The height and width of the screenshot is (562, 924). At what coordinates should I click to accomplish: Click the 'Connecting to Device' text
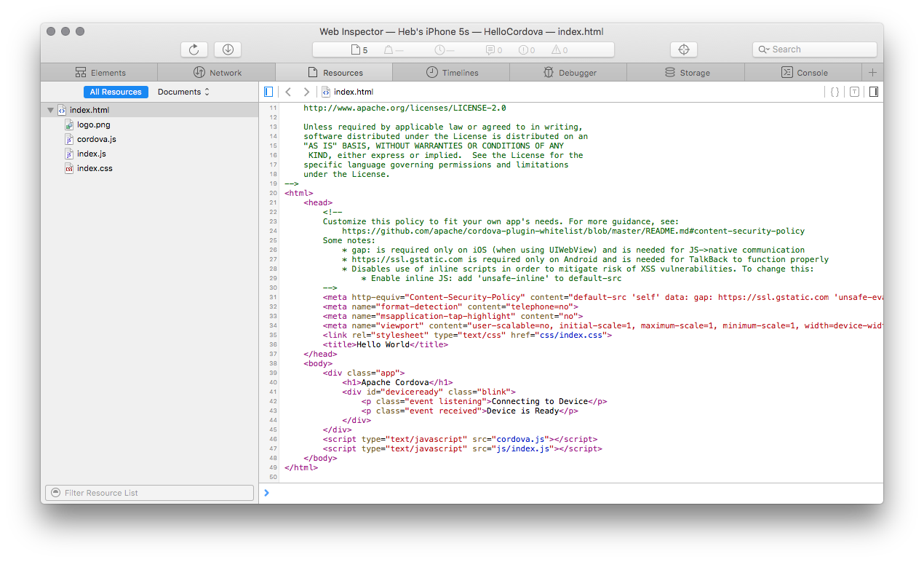coord(540,401)
